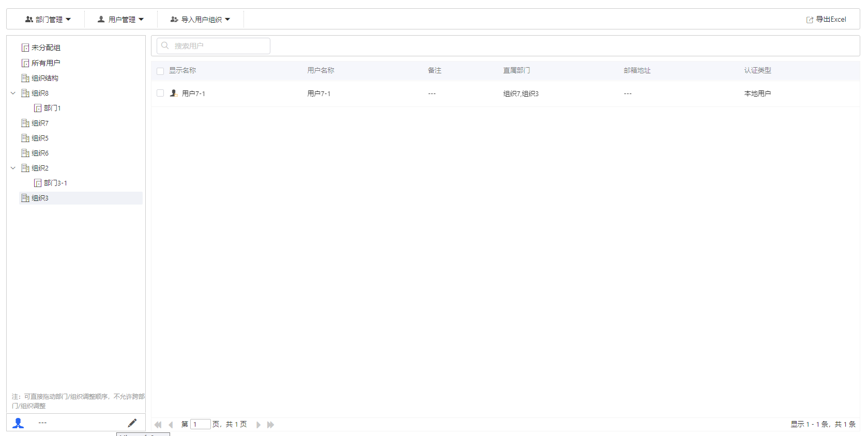The width and height of the screenshot is (868, 436).
Task: Go to the next page
Action: (x=258, y=425)
